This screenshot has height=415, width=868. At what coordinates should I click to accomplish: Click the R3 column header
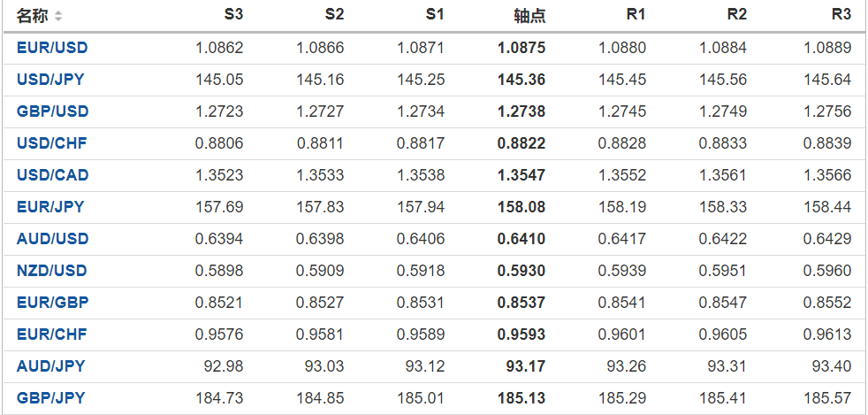click(x=841, y=15)
